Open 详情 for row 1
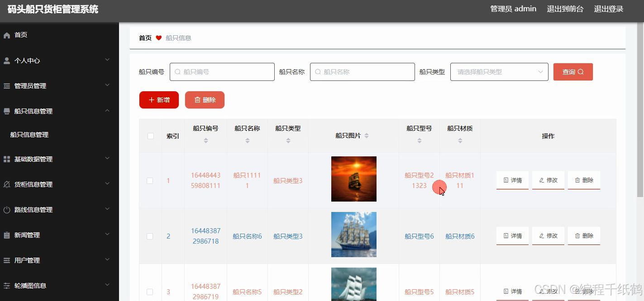 512,180
